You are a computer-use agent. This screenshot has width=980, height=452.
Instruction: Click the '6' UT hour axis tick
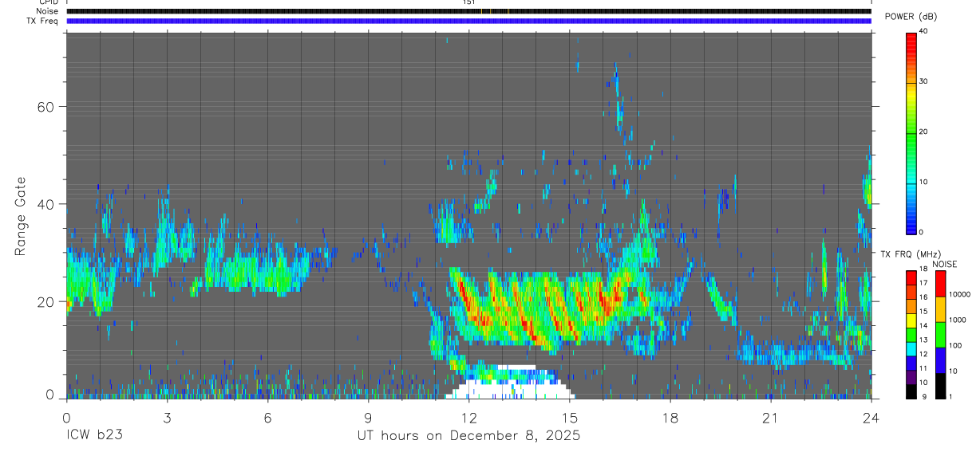[x=267, y=418]
